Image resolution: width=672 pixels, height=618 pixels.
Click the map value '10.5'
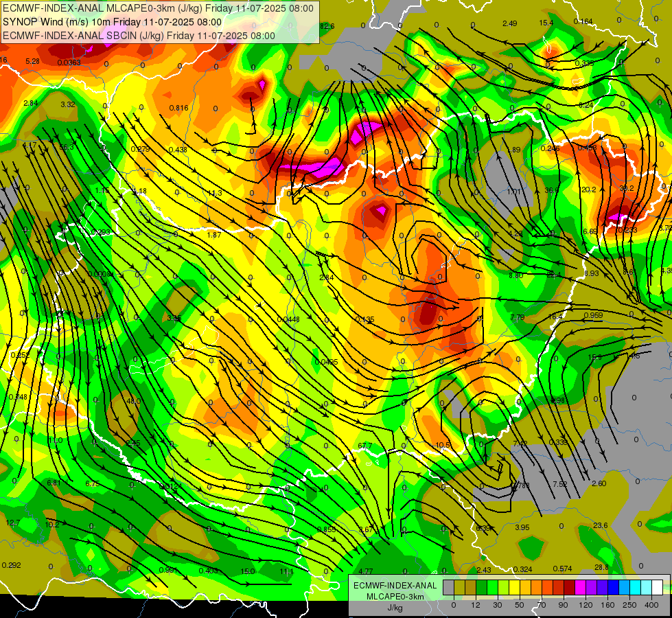click(443, 445)
